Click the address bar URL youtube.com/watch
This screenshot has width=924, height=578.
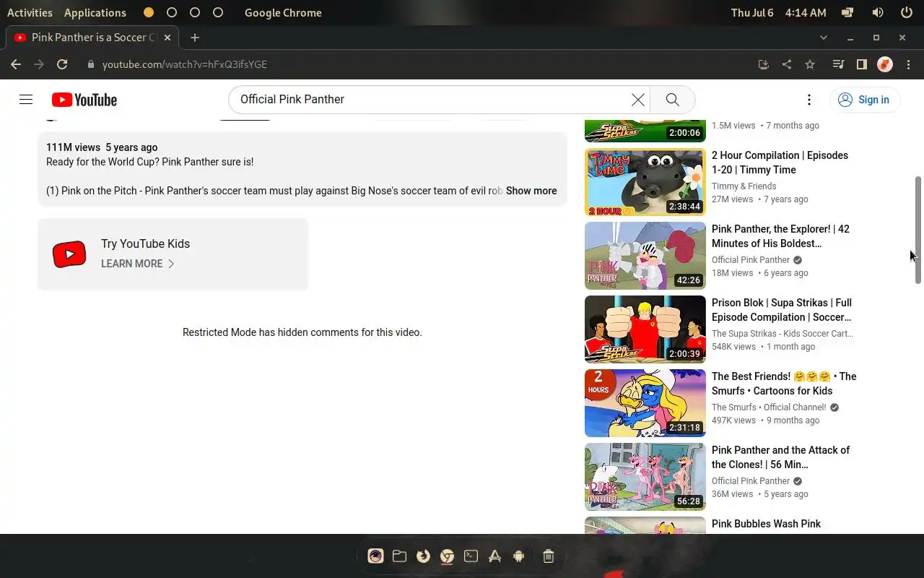(x=185, y=64)
